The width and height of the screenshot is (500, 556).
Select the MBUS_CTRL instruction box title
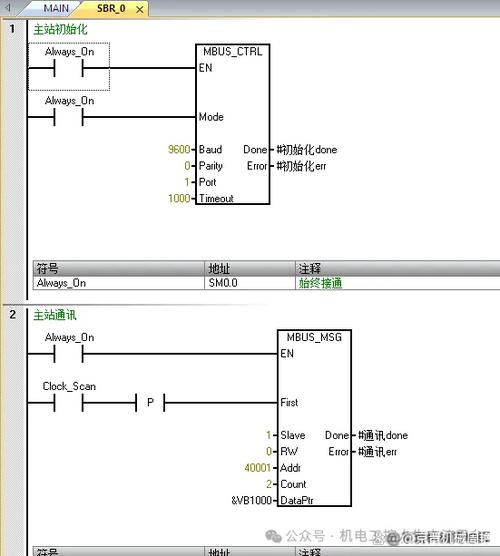click(x=233, y=52)
